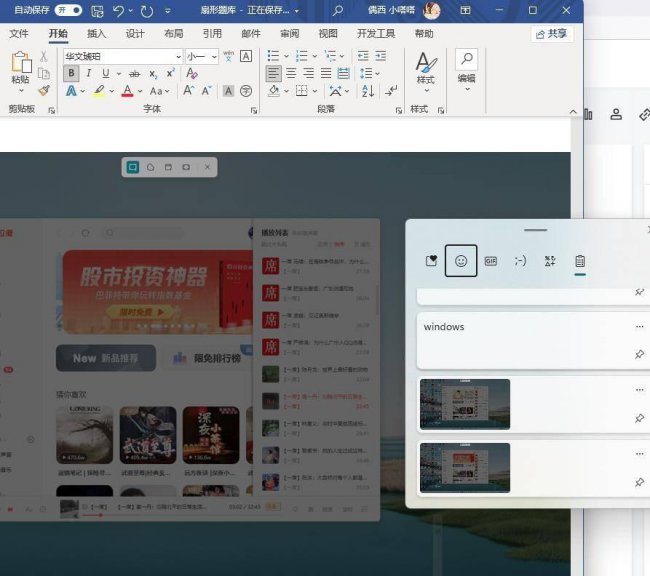Click the Justify alignment icon
Screen dimensions: 650x576
(326, 73)
